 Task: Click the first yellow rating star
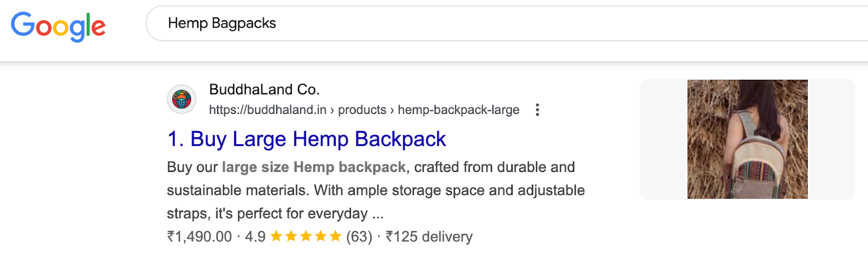point(277,236)
